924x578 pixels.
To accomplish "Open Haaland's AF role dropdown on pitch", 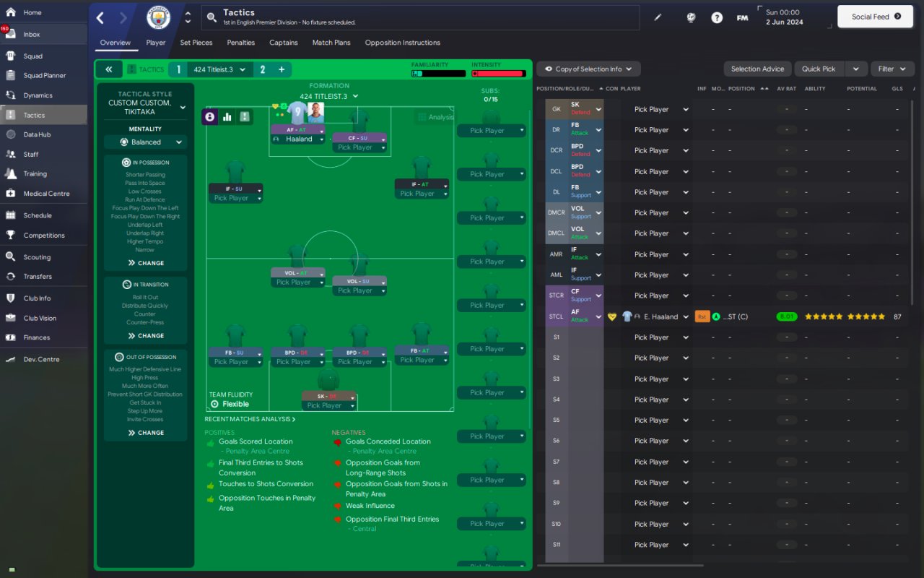I will tap(297, 131).
